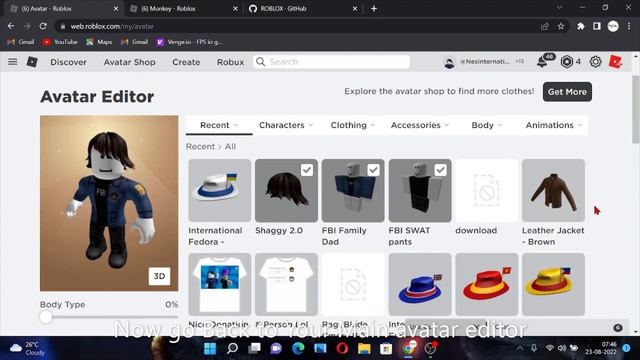
Task: Show hidden system tray icons chevron
Action: click(520, 348)
